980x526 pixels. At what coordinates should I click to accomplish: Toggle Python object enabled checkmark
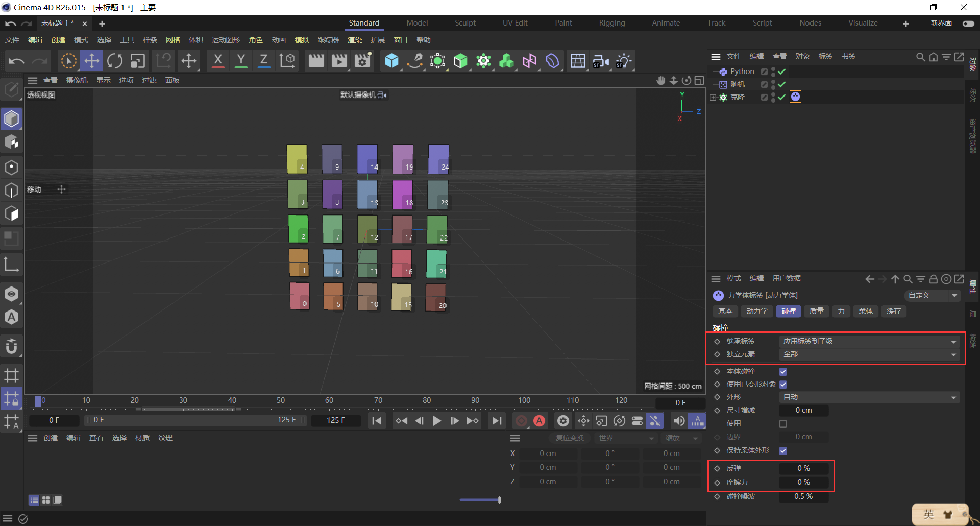pyautogui.click(x=781, y=71)
